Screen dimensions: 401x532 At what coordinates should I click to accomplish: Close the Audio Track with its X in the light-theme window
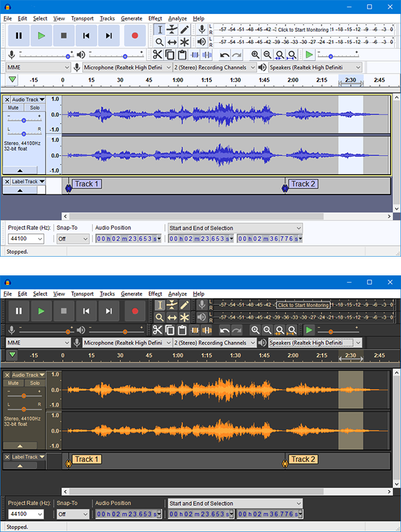point(7,100)
